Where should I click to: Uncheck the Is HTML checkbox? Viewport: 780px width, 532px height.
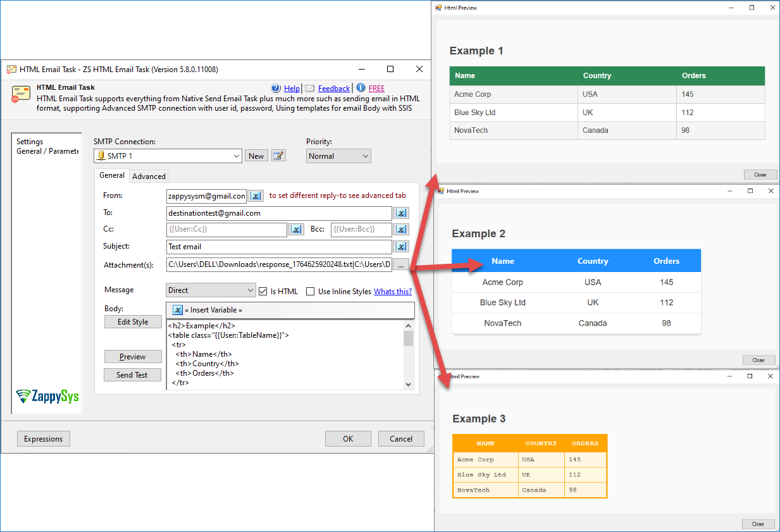click(263, 291)
